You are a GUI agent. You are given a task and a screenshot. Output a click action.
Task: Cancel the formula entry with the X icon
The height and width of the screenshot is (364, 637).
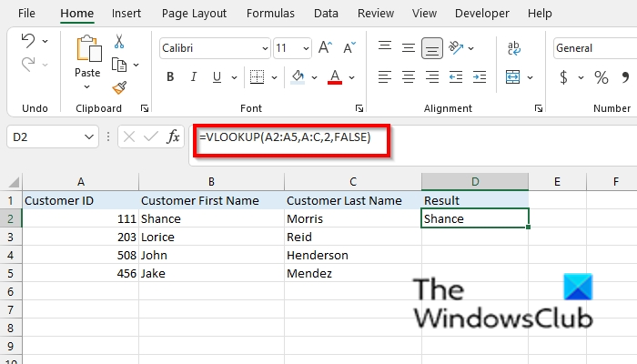point(129,136)
